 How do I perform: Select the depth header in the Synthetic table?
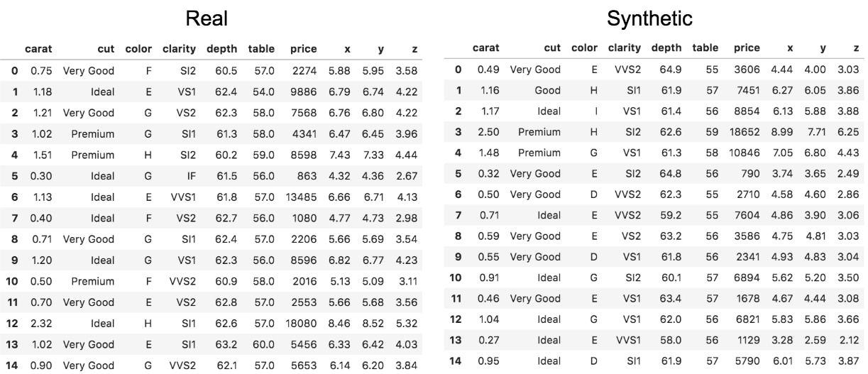pos(666,48)
